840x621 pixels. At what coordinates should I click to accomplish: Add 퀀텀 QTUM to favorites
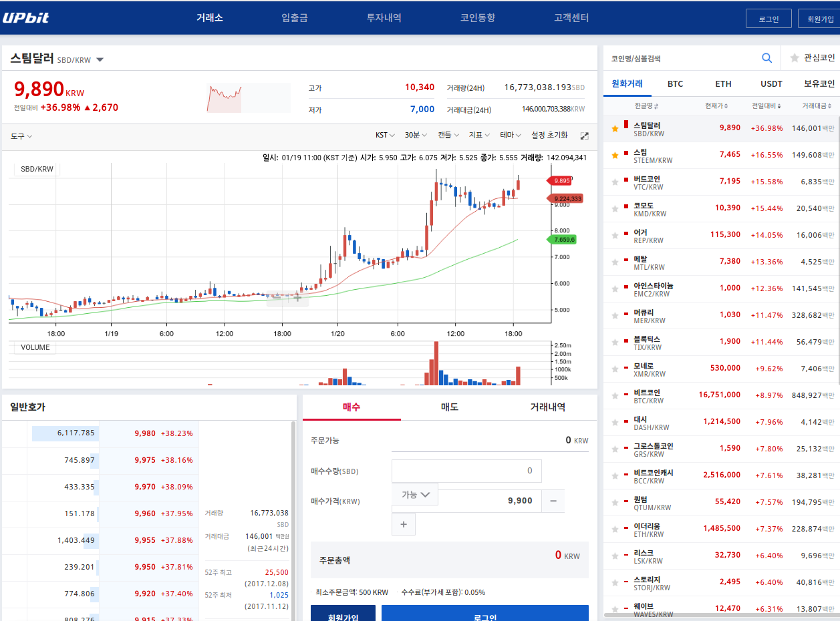(x=615, y=503)
